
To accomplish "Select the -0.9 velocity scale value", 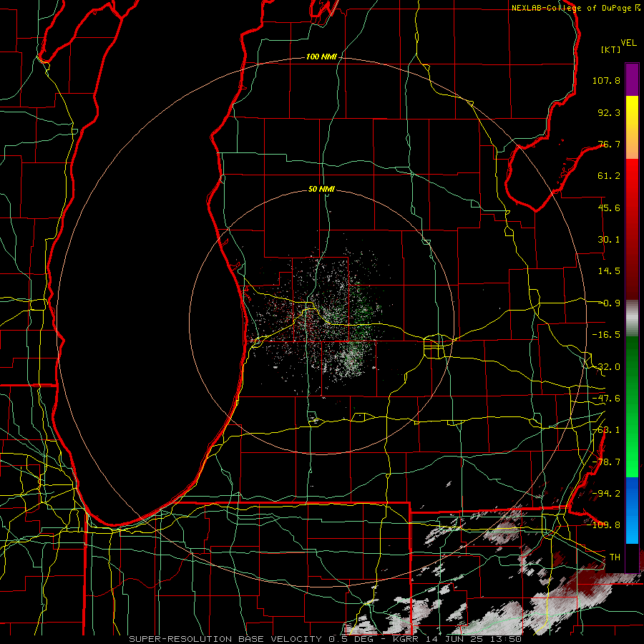I will click(609, 303).
